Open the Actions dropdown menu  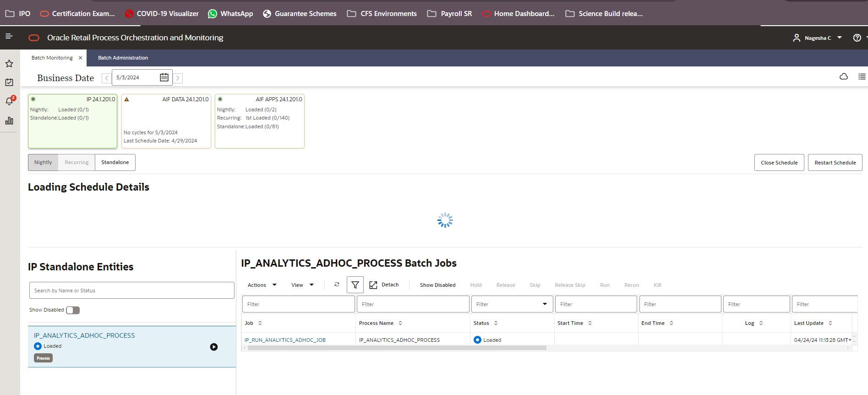[262, 285]
